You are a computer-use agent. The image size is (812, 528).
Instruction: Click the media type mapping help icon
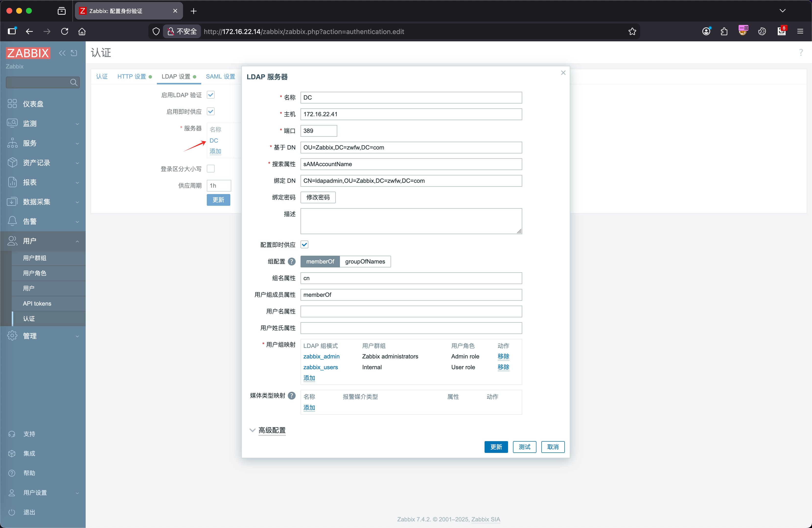(292, 395)
